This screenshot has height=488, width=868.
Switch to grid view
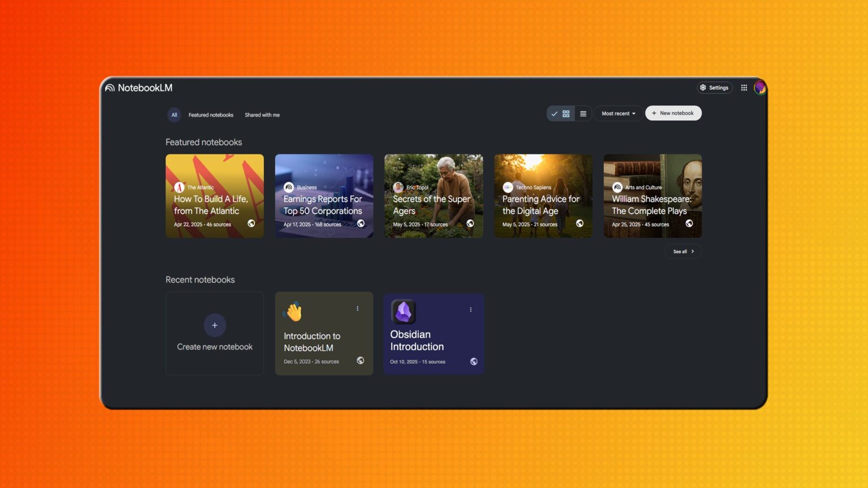566,114
